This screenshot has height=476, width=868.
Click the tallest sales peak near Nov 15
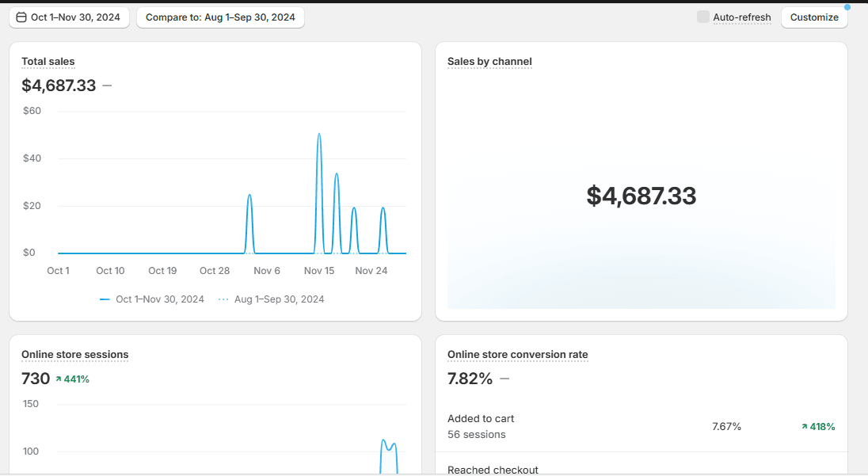(319, 135)
